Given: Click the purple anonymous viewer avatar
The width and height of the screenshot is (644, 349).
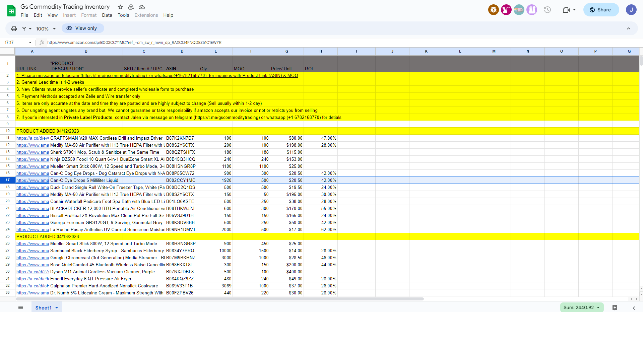Looking at the screenshot, I should pyautogui.click(x=532, y=10).
